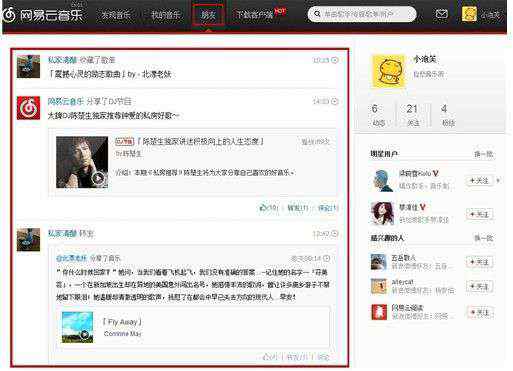Open the 下载客户端 tab with HOT badge
This screenshot has width=513, height=371.
254,15
